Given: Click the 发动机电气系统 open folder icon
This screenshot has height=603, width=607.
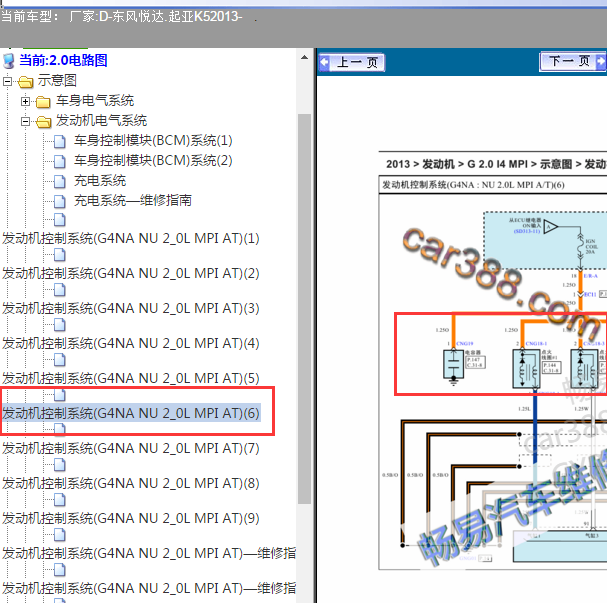Looking at the screenshot, I should pyautogui.click(x=43, y=122).
